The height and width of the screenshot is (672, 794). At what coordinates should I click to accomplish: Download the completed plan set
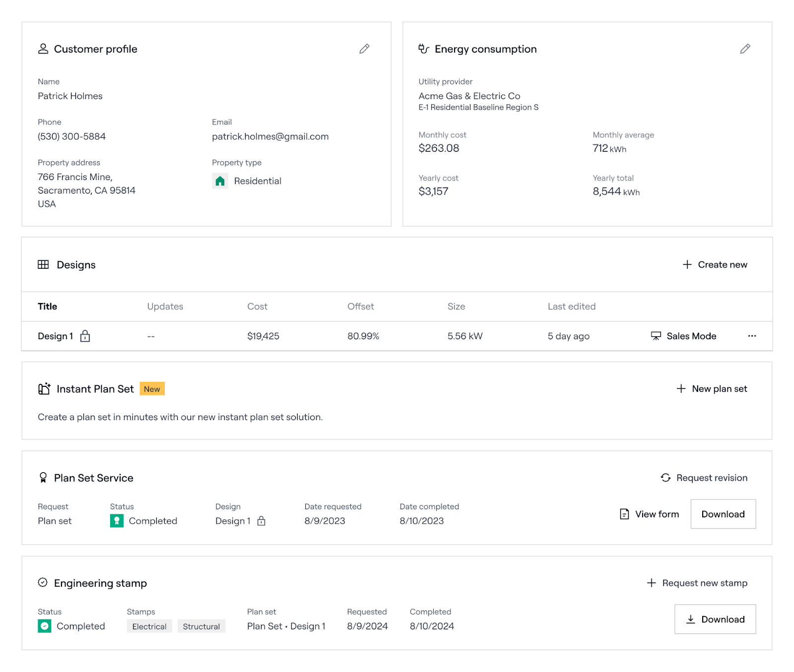(x=723, y=514)
